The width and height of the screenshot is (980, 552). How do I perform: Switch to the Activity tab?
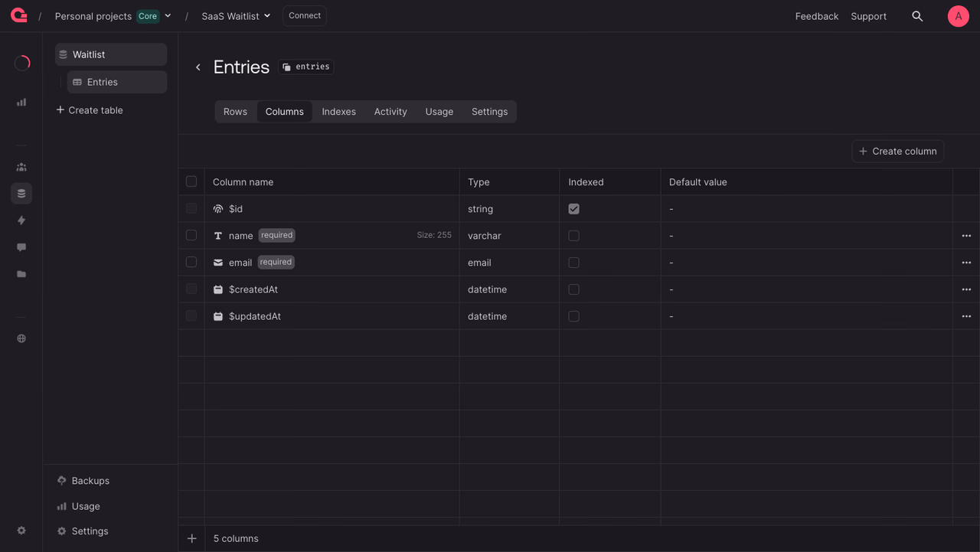coord(390,112)
